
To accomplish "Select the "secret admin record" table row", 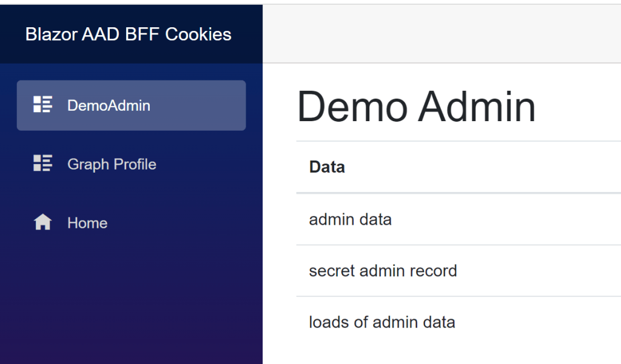I will [x=383, y=271].
